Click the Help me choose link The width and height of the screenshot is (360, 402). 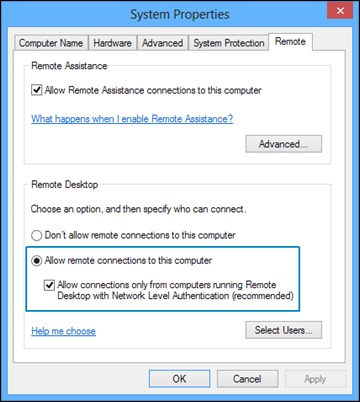point(63,331)
